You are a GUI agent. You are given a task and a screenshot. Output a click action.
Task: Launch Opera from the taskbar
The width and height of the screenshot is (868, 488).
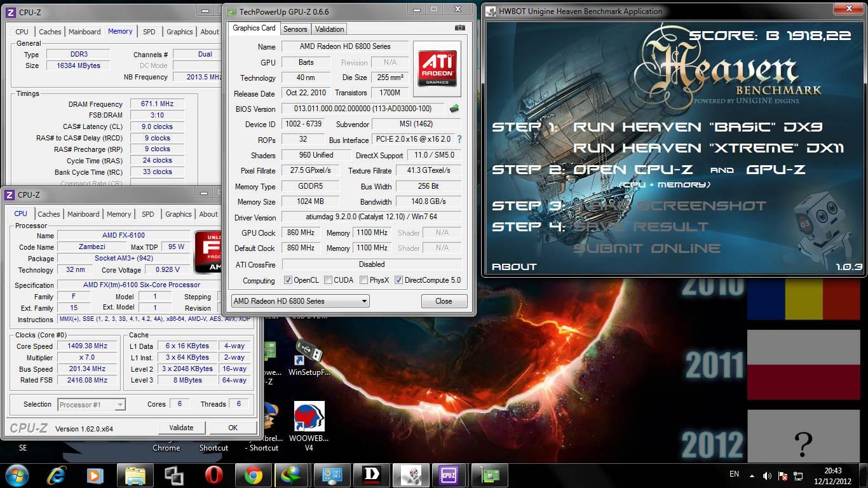pos(214,475)
